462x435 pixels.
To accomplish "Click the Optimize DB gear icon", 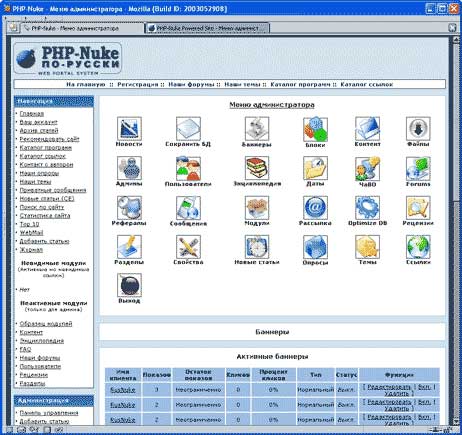I will point(367,208).
